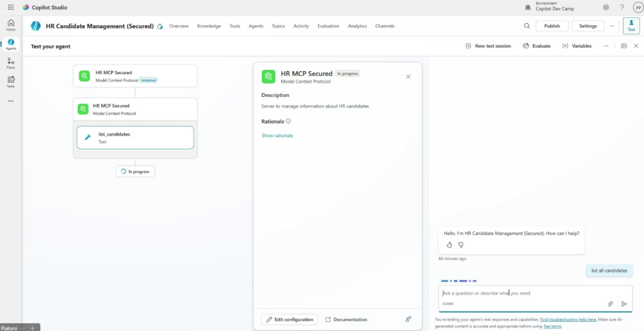Click the In progress status node
The width and height of the screenshot is (644, 331).
click(135, 171)
